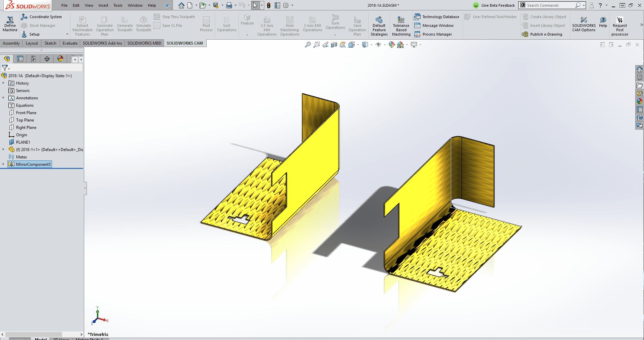This screenshot has width=644, height=340.
Task: Open the ConfigurationManager tab icon
Action: click(x=34, y=59)
